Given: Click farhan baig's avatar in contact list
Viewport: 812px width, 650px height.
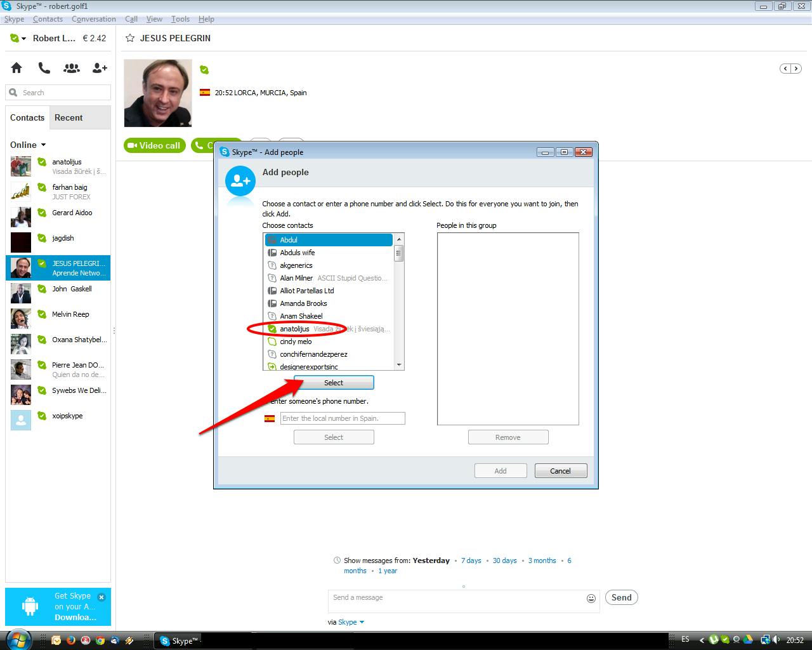Looking at the screenshot, I should pos(20,192).
